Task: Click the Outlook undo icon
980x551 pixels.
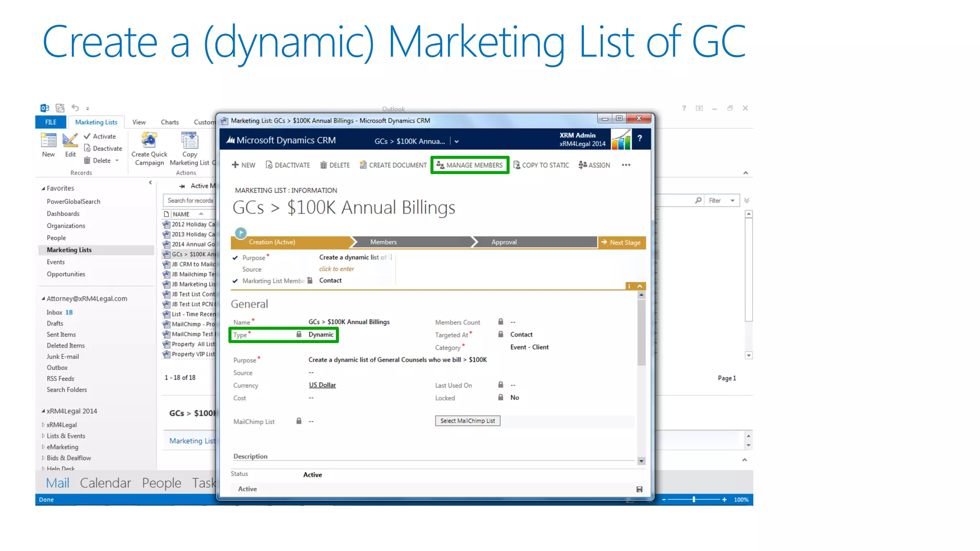Action: 75,108
